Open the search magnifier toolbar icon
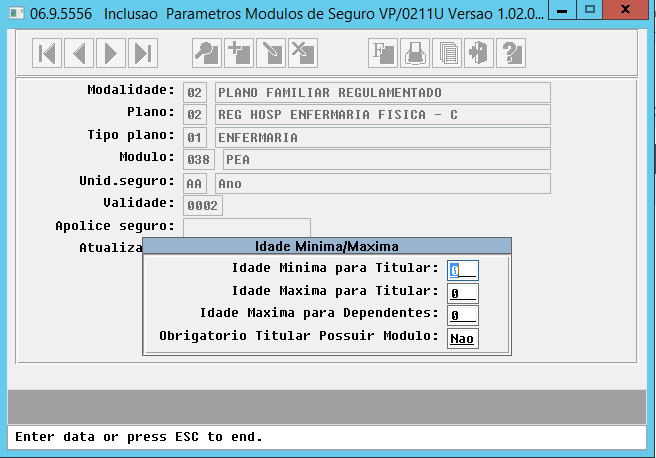Image resolution: width=656 pixels, height=458 pixels. point(207,53)
